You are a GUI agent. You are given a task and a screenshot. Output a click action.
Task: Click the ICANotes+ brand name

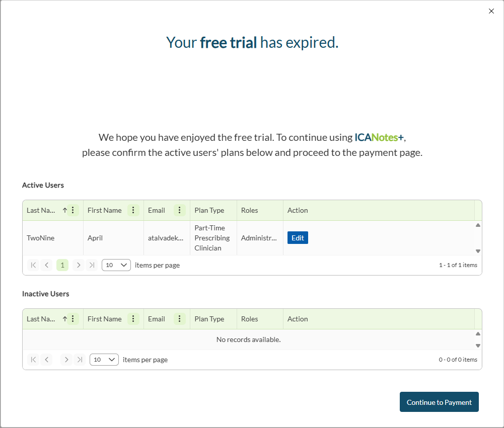click(379, 137)
